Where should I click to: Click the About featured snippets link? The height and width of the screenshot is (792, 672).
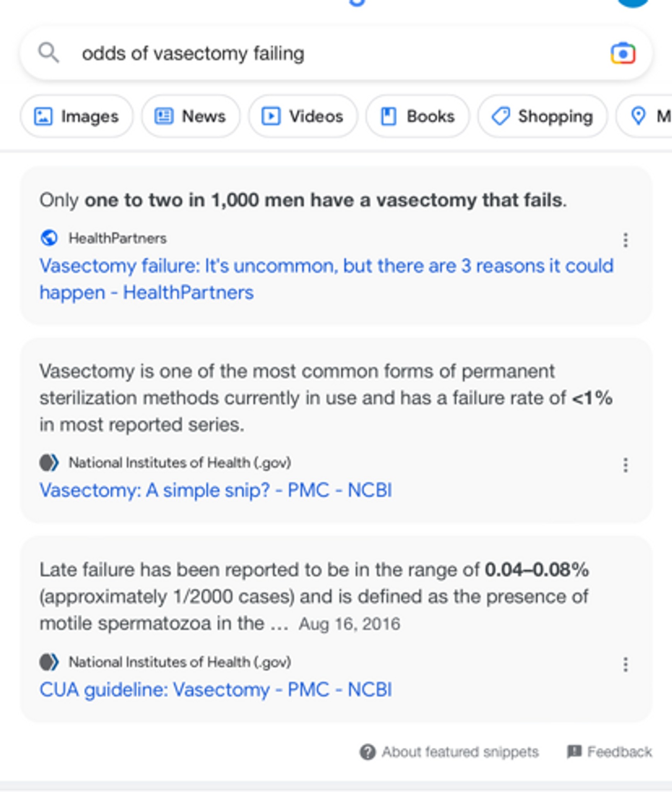tap(460, 752)
